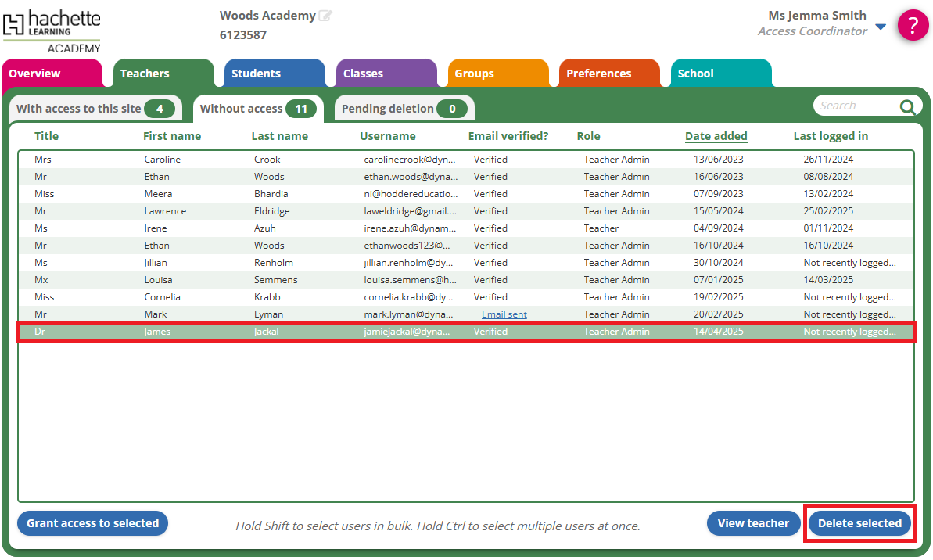Click the Email sent link for Mark Lyman

tap(504, 314)
